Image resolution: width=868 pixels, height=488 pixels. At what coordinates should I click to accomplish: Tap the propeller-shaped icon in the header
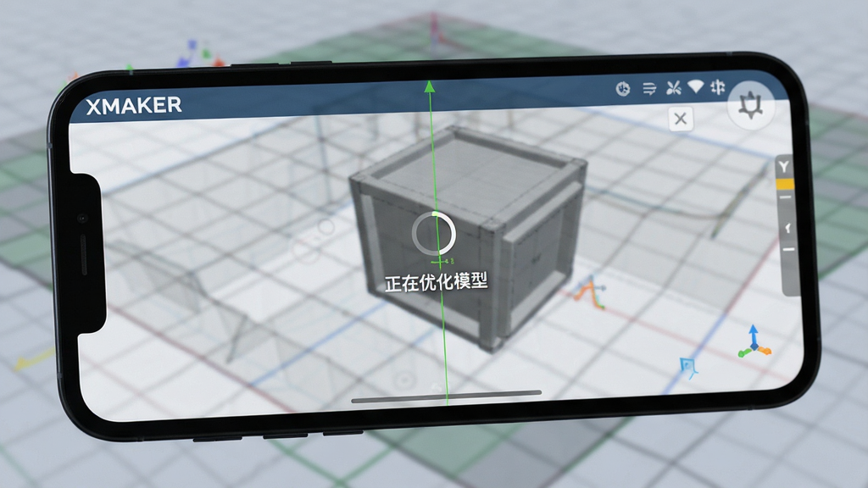tap(673, 87)
